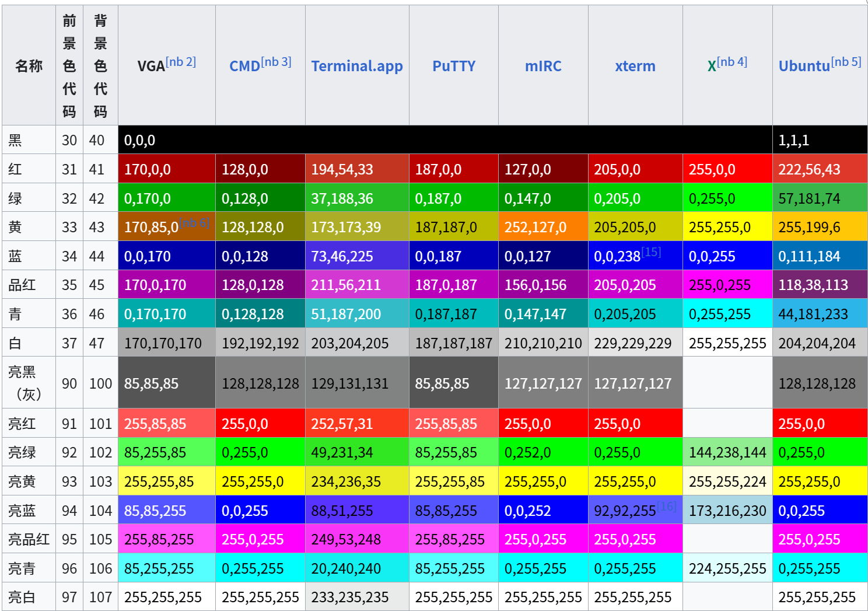Screen dimensions: 868x611
Task: Click the CMD column header link
Action: [x=244, y=67]
